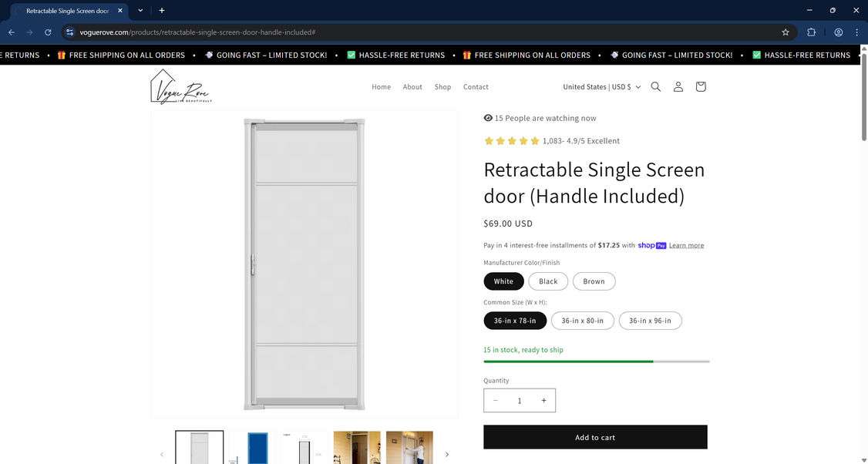Viewport: 868px width, 464px height.
Task: Select the Brown finish
Action: [594, 281]
